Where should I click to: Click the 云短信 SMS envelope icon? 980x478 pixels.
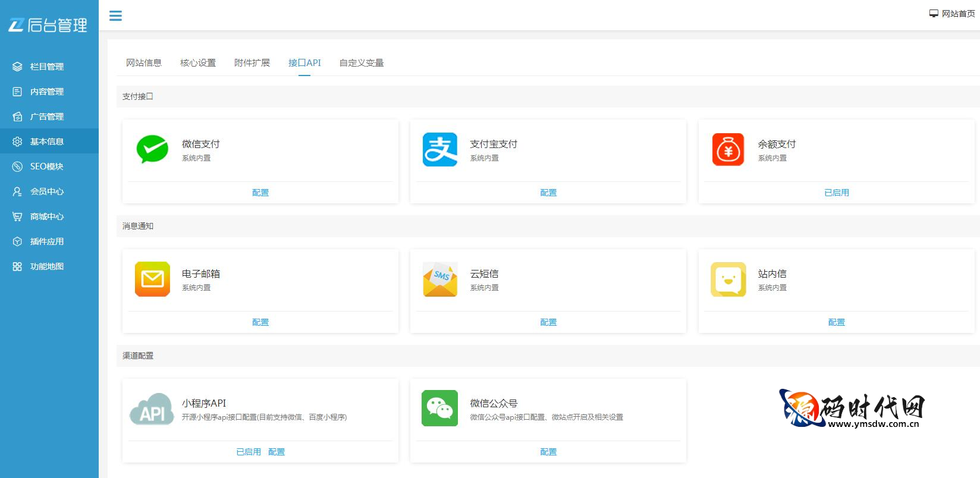(x=440, y=279)
